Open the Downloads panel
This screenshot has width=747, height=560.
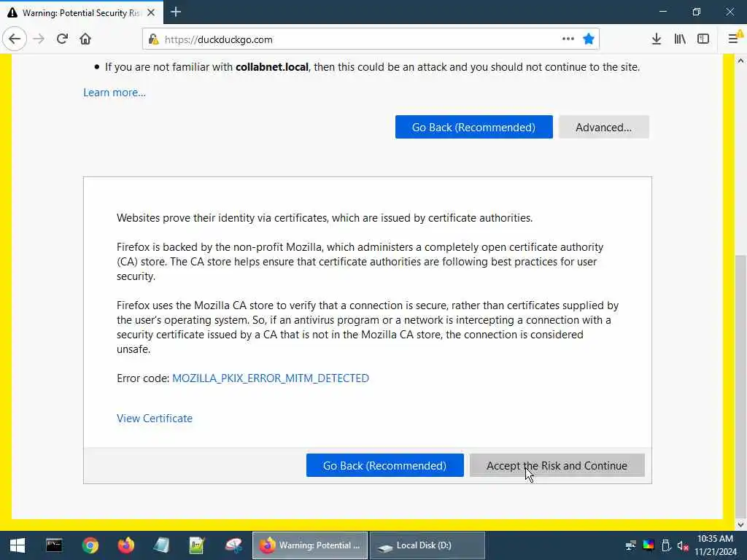[656, 39]
